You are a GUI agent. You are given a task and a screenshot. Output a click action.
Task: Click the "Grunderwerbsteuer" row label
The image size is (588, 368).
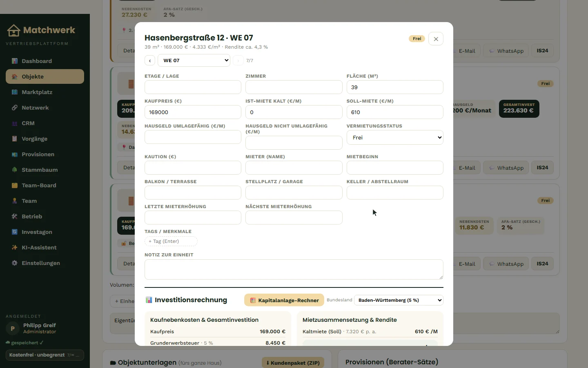tap(175, 343)
